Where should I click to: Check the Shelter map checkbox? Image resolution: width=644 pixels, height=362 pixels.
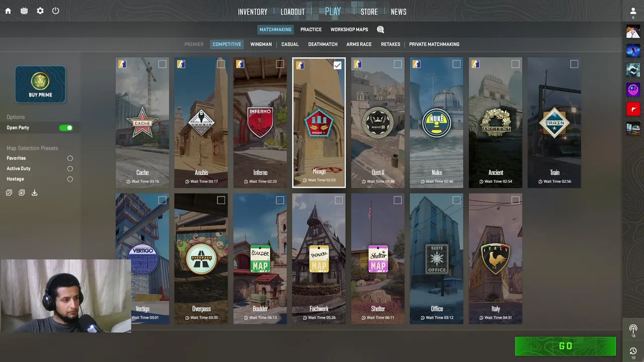[397, 200]
